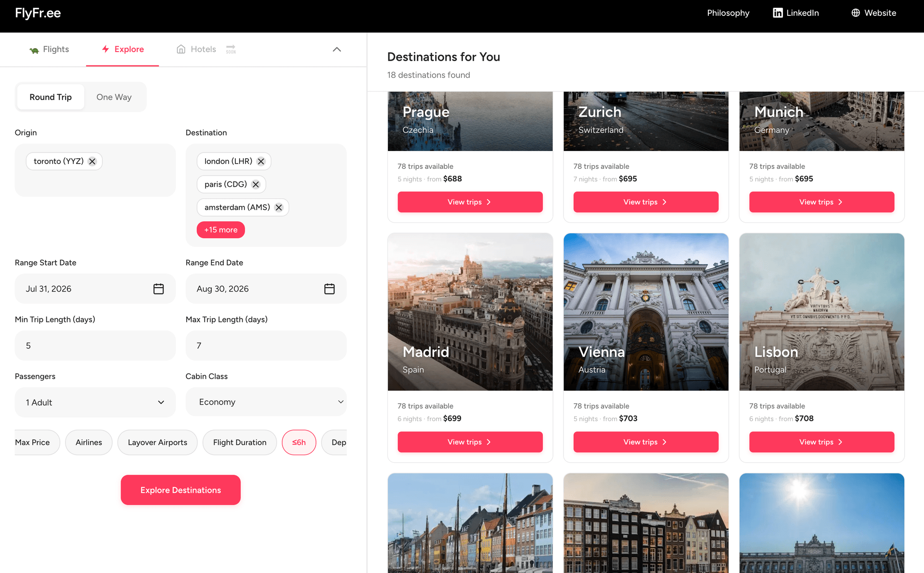Image resolution: width=924 pixels, height=573 pixels.
Task: View trips for Vienna
Action: point(646,442)
